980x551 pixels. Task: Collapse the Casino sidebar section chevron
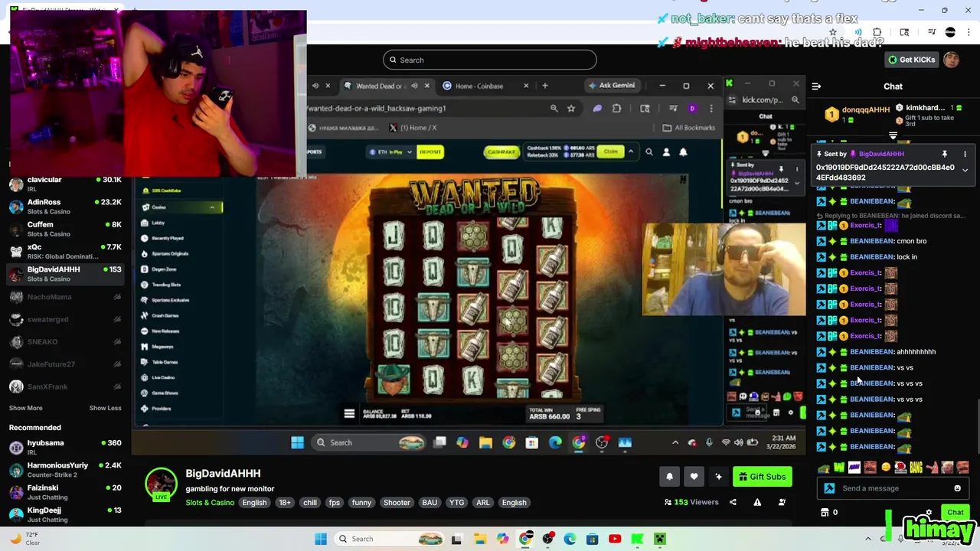click(212, 207)
